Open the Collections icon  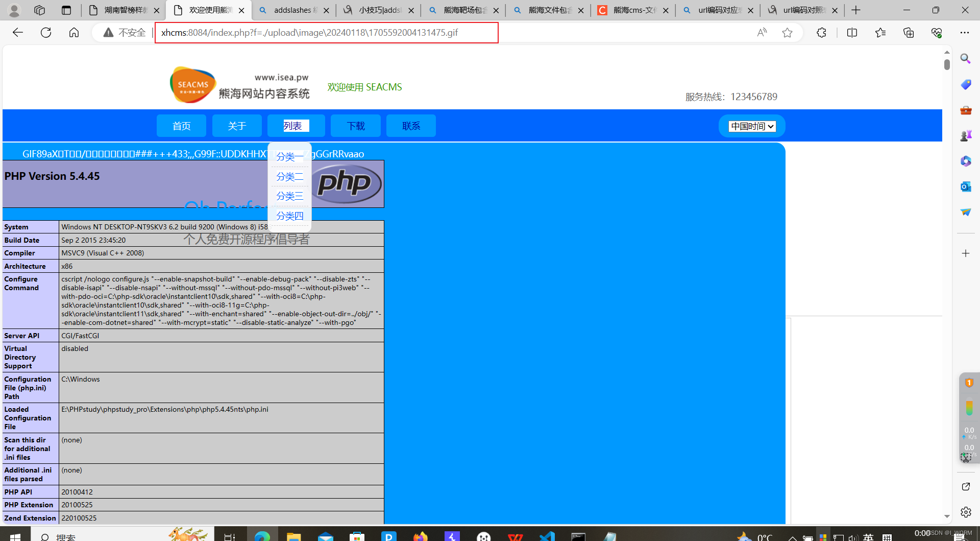[x=909, y=33]
